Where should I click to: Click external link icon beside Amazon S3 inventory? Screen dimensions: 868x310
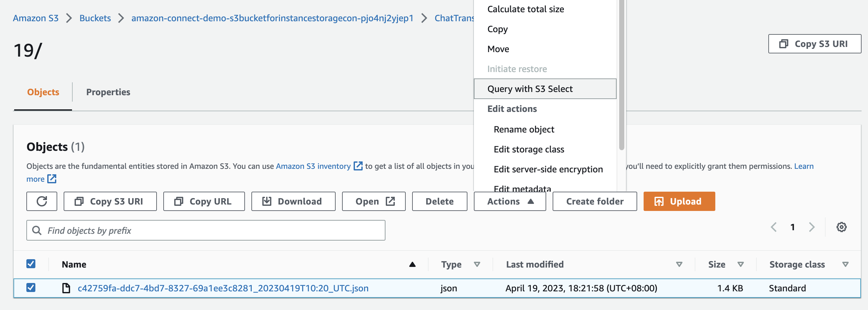tap(358, 166)
